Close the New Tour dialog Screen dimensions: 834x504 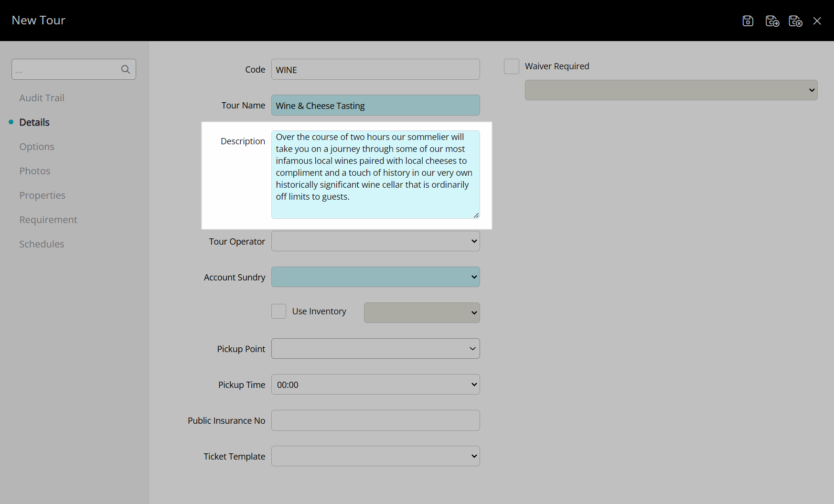817,21
